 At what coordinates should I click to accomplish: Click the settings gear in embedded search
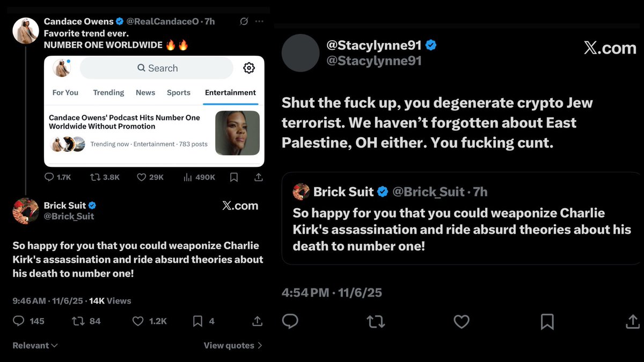point(249,68)
